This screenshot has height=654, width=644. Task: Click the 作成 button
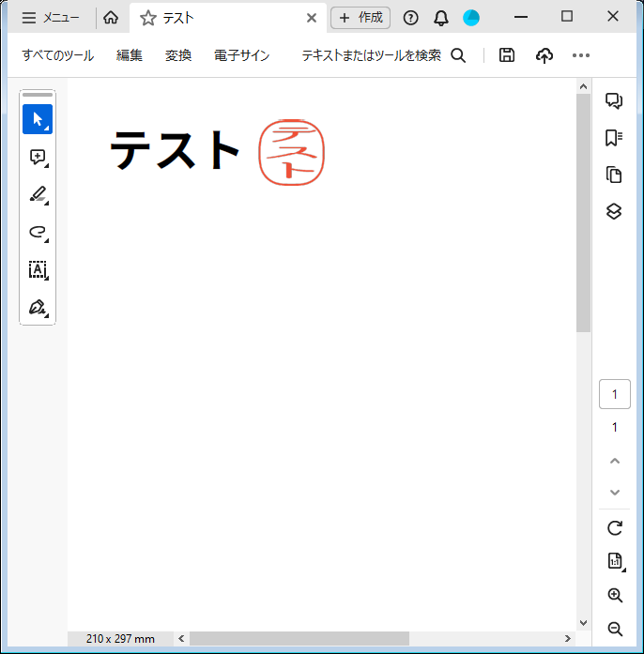point(360,18)
